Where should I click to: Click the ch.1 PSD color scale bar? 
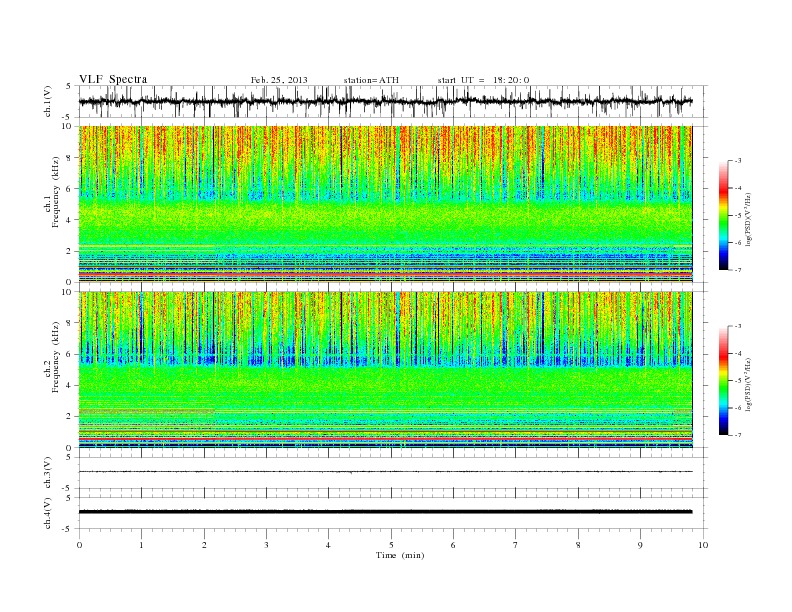[x=724, y=215]
